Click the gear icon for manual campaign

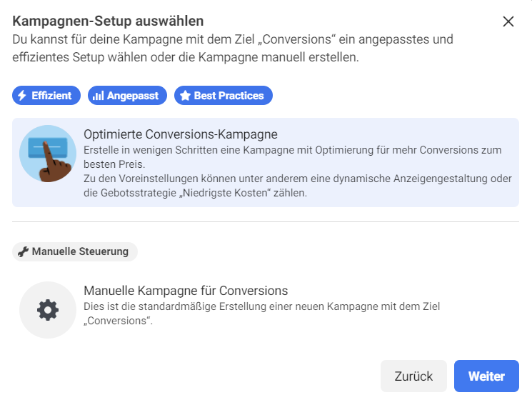click(x=48, y=310)
